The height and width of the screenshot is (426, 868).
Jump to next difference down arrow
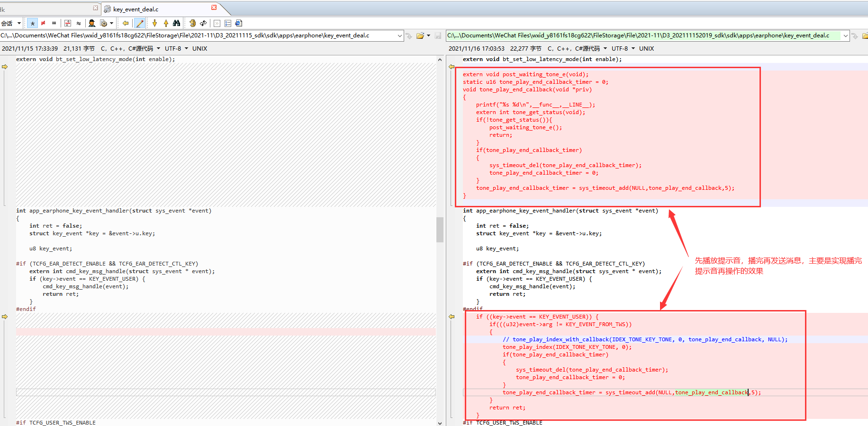[x=154, y=23]
